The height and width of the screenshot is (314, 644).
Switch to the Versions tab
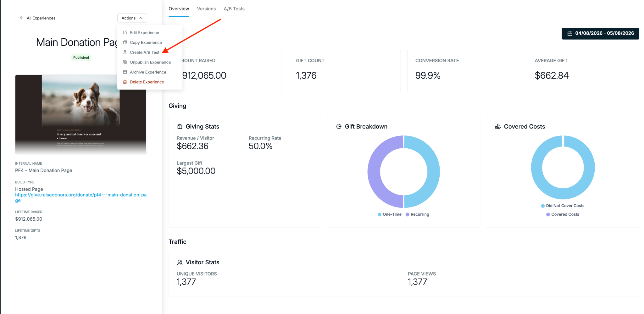click(x=206, y=9)
